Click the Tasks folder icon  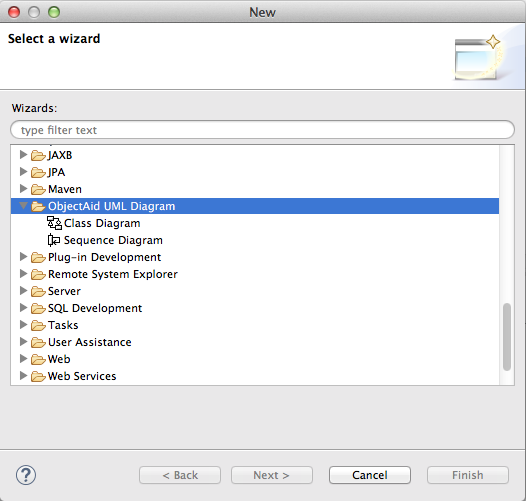[x=38, y=325]
